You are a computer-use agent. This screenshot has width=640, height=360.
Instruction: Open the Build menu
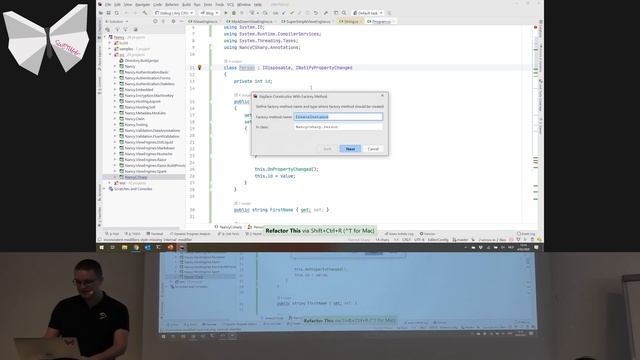[187, 4]
